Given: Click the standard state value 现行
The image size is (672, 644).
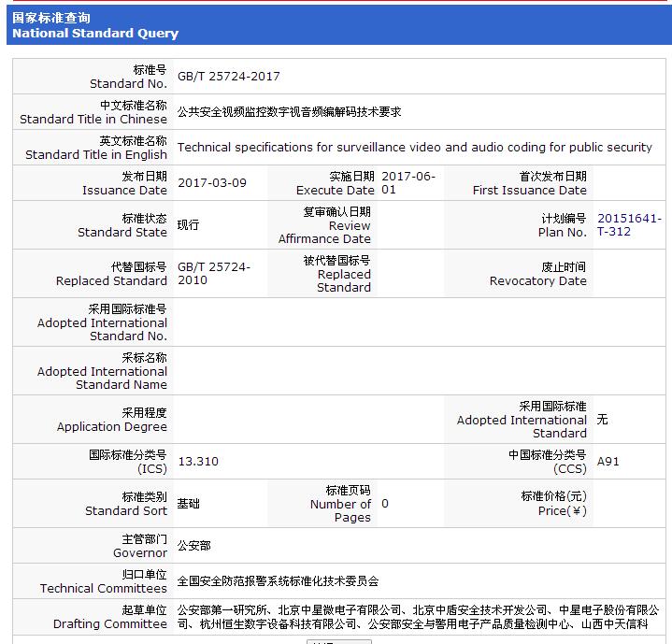Looking at the screenshot, I should [188, 225].
